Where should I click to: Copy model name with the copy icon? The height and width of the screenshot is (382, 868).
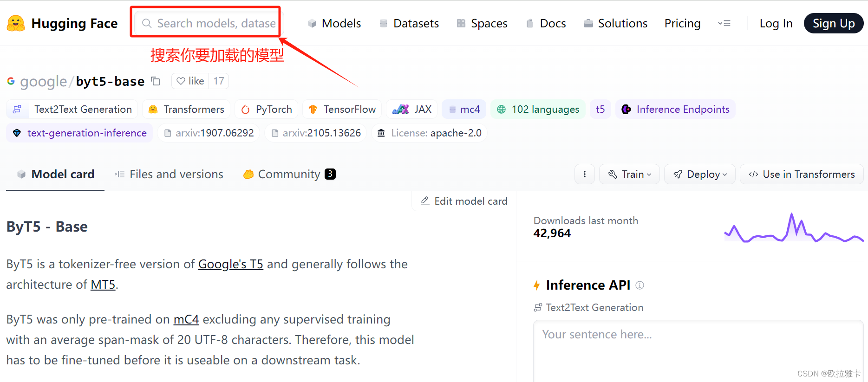pyautogui.click(x=156, y=81)
